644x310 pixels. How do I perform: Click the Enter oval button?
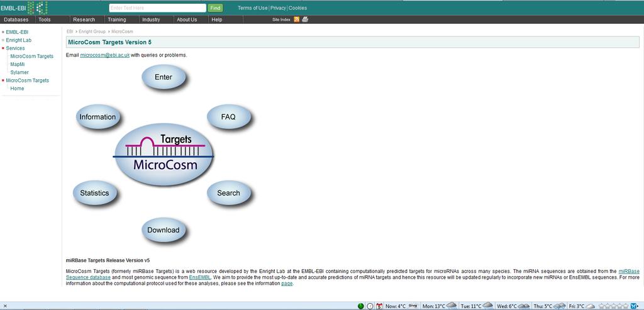click(164, 77)
